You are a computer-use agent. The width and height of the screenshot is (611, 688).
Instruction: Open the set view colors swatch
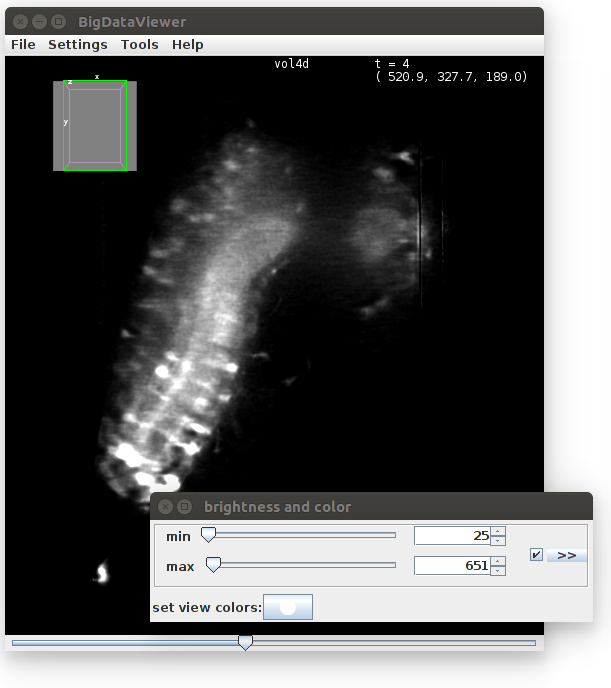click(x=287, y=607)
